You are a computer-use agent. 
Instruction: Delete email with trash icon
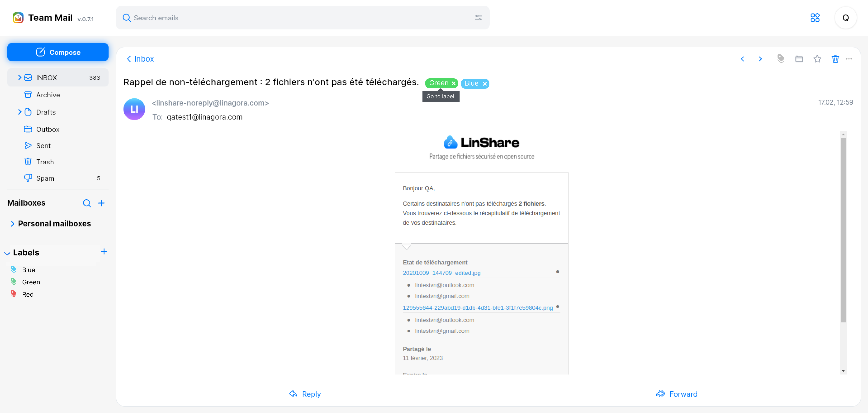(835, 59)
